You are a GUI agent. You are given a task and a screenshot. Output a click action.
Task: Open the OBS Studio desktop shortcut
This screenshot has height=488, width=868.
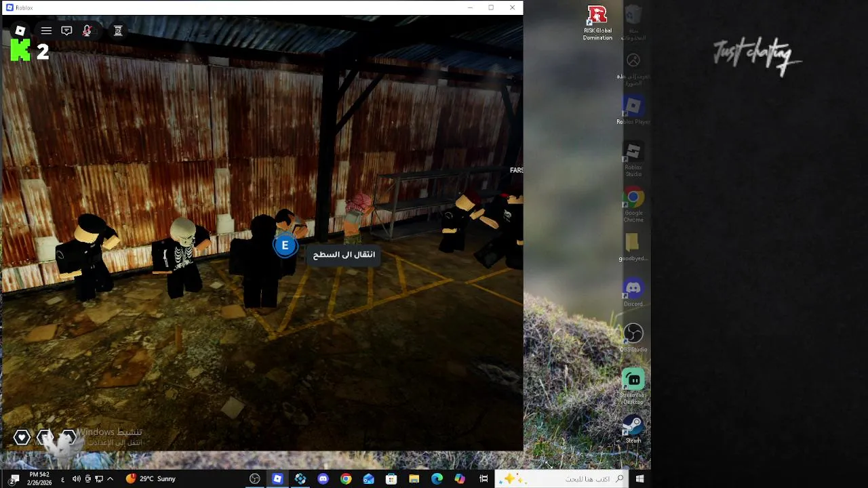633,338
